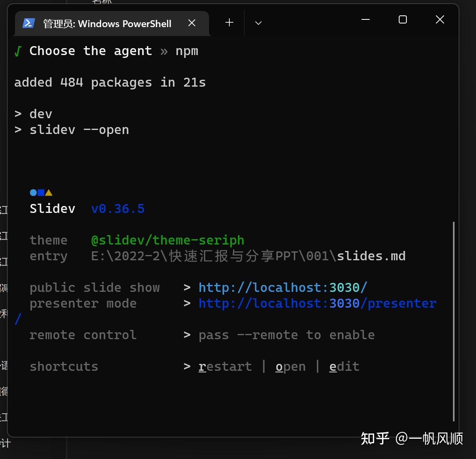Click the @slidev/theme-seriph theme name
The width and height of the screenshot is (476, 459).
click(167, 240)
